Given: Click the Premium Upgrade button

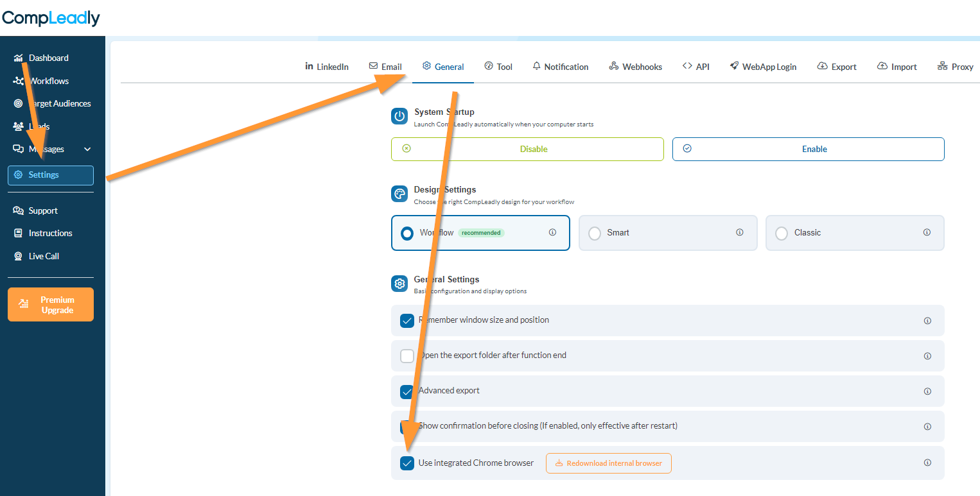Looking at the screenshot, I should coord(51,305).
